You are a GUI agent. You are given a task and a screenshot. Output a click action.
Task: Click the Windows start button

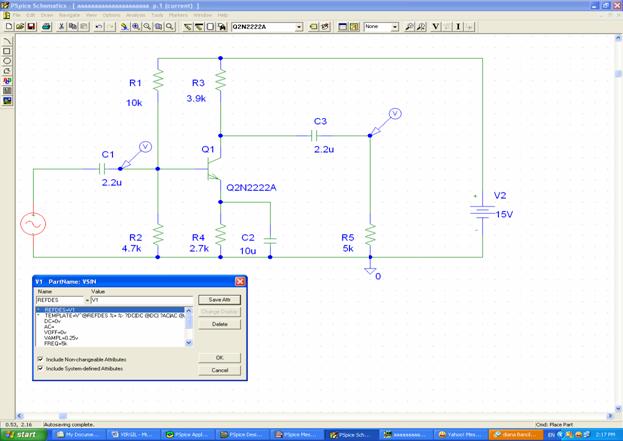[x=22, y=434]
